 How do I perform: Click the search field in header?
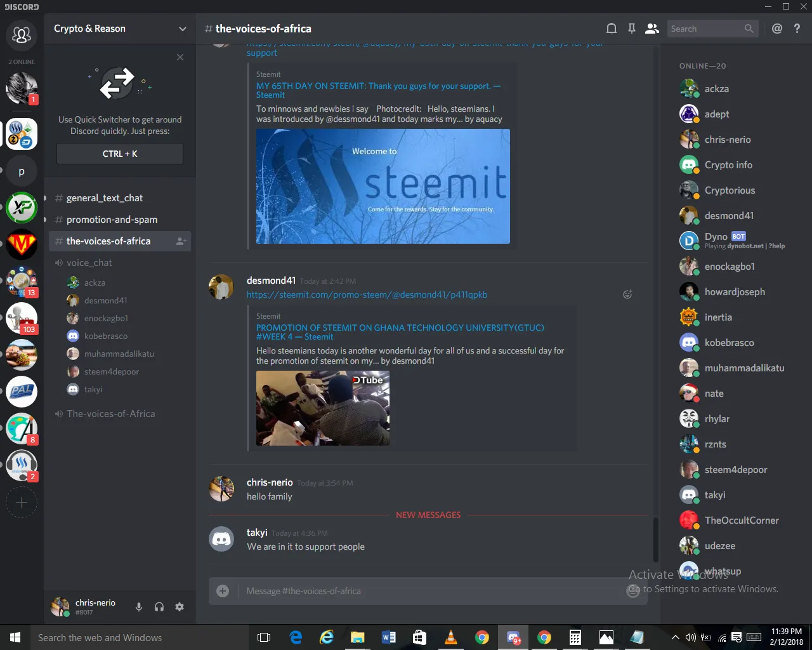pos(712,29)
